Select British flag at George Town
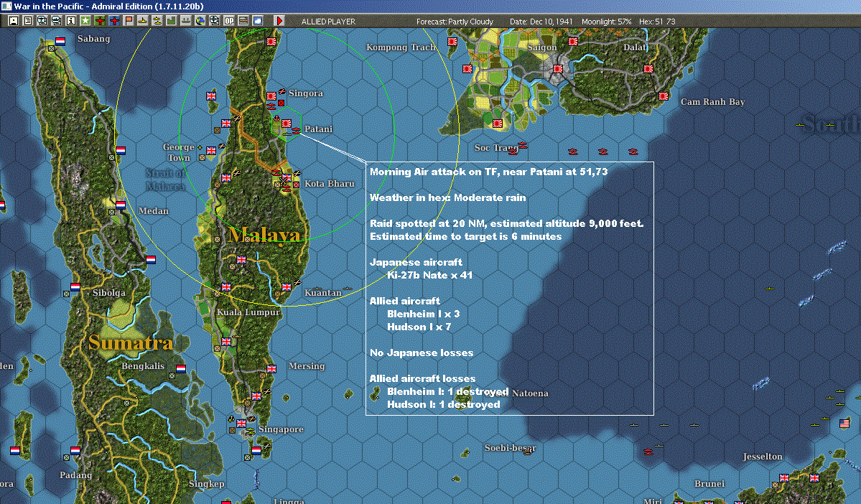The height and width of the screenshot is (504, 861). 211,151
